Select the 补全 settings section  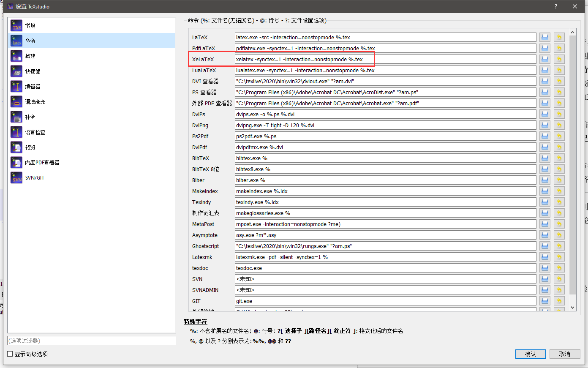point(30,117)
